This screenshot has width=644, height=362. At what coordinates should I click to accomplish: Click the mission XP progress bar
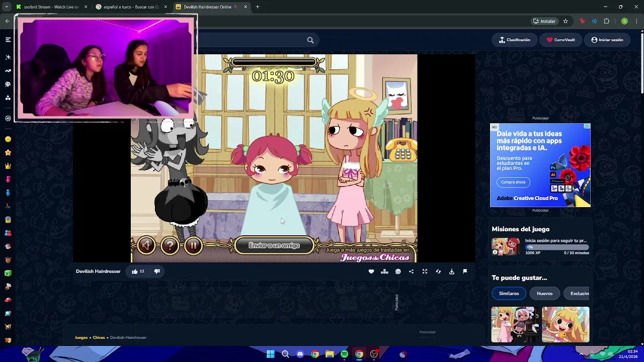tap(556, 247)
